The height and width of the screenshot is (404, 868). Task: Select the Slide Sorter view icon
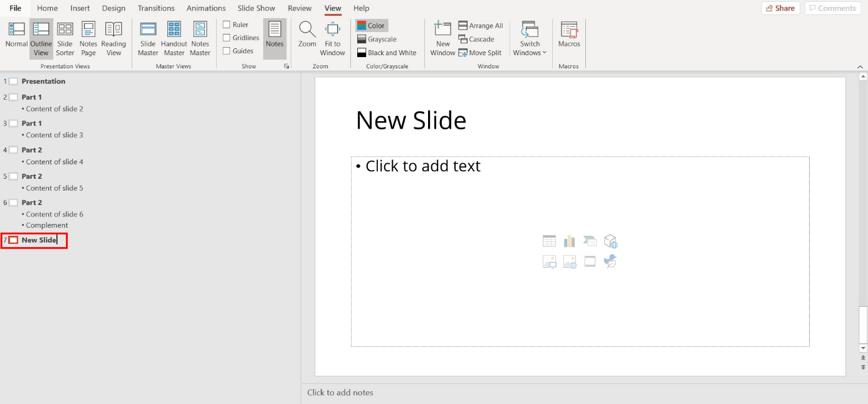tap(65, 38)
